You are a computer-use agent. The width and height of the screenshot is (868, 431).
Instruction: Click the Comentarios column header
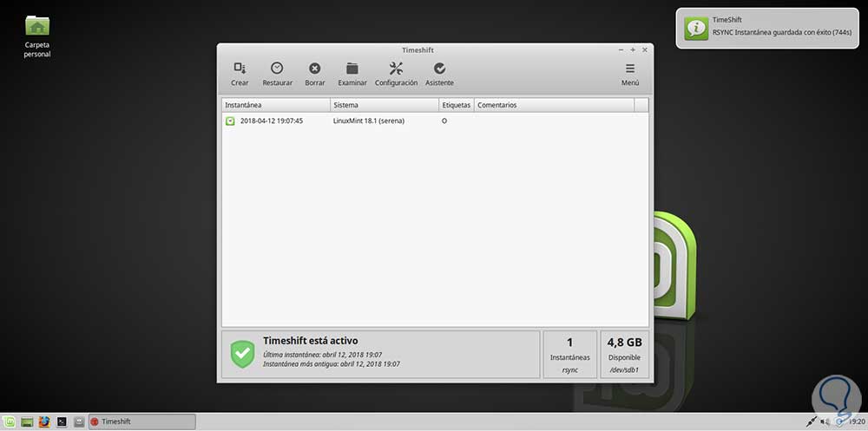(554, 105)
